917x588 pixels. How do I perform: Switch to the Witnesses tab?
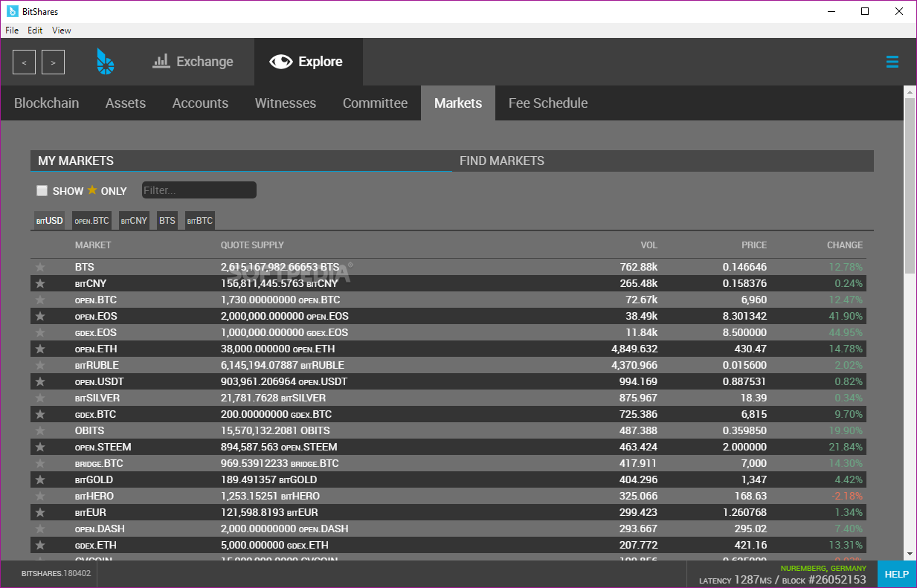(286, 103)
